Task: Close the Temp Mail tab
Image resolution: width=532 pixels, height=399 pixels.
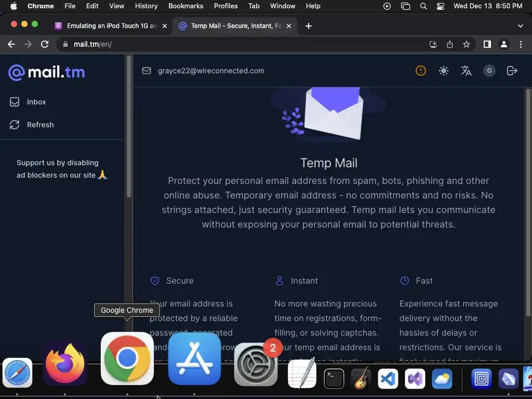Action: 289,26
